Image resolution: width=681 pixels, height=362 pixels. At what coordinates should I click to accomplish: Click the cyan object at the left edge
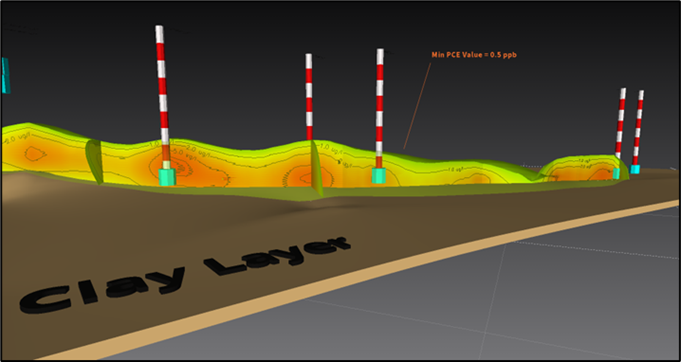5,75
